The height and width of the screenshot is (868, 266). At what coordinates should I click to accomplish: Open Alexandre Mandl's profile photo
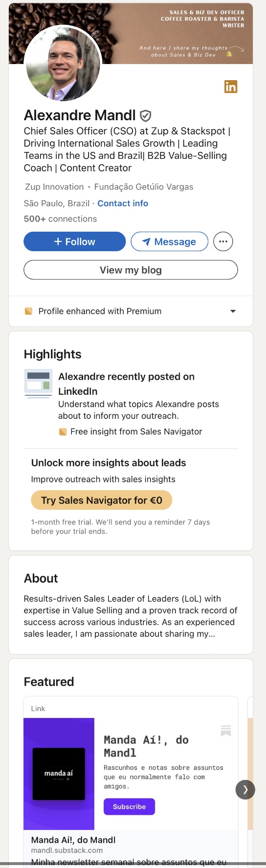63,63
